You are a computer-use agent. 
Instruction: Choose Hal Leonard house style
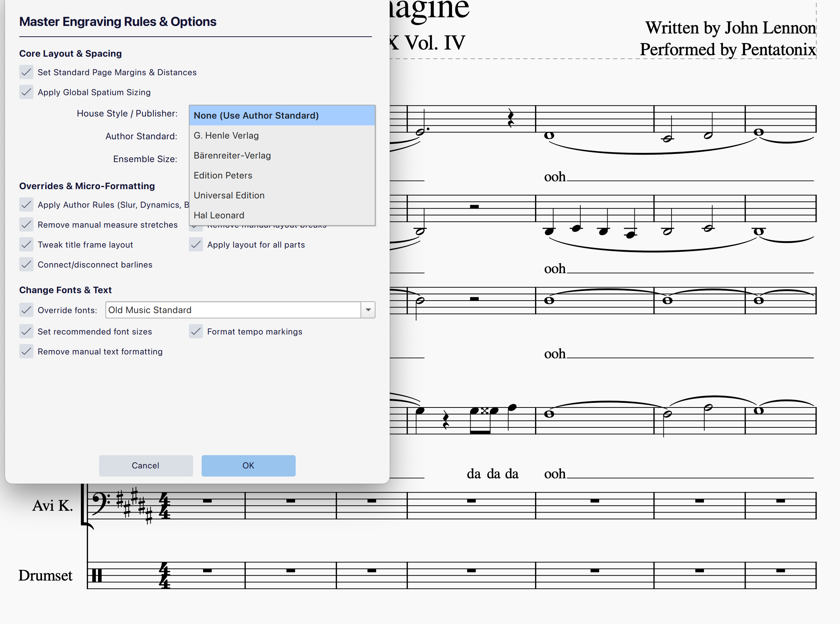point(282,215)
